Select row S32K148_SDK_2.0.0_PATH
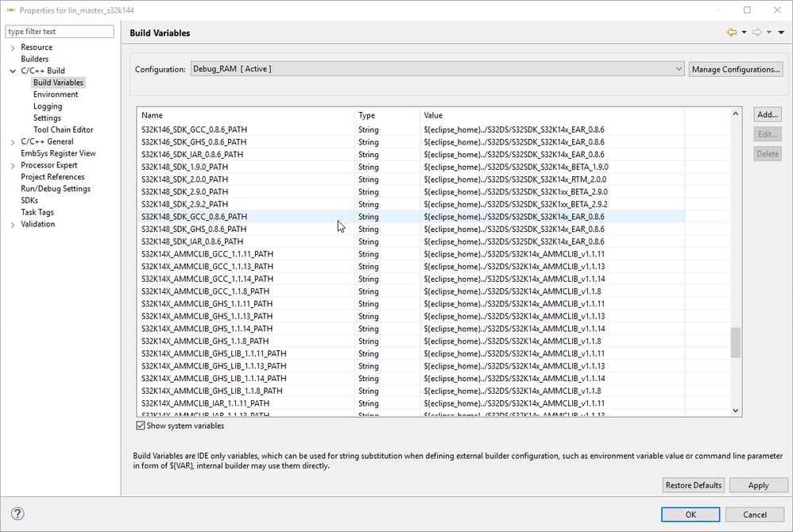Screen dimensions: 793x532 click(411, 179)
